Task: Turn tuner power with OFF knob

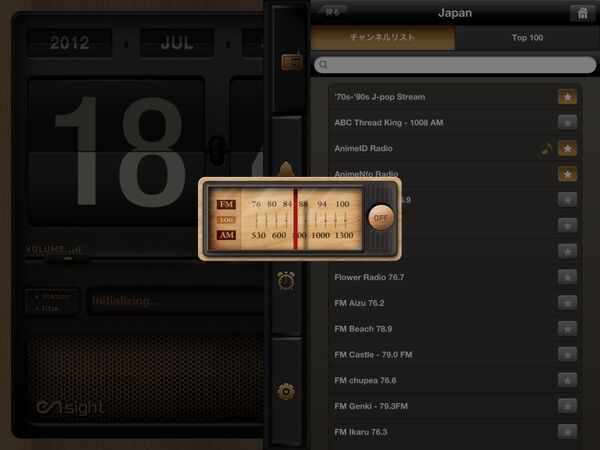Action: pos(381,218)
